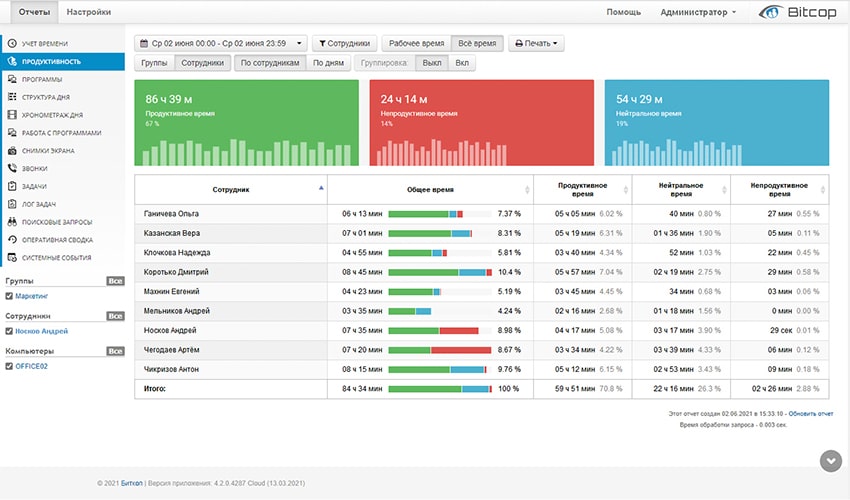Click the Звонки phone icon
The height and width of the screenshot is (500, 850).
11,169
